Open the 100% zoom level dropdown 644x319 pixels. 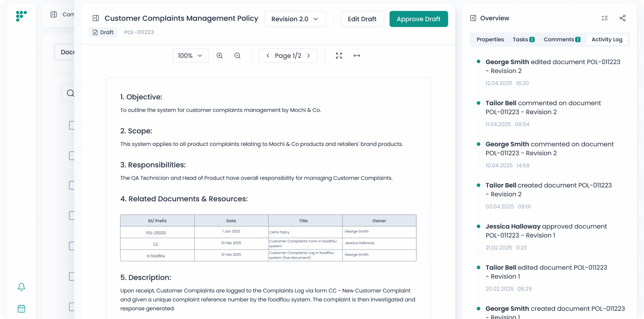click(190, 55)
